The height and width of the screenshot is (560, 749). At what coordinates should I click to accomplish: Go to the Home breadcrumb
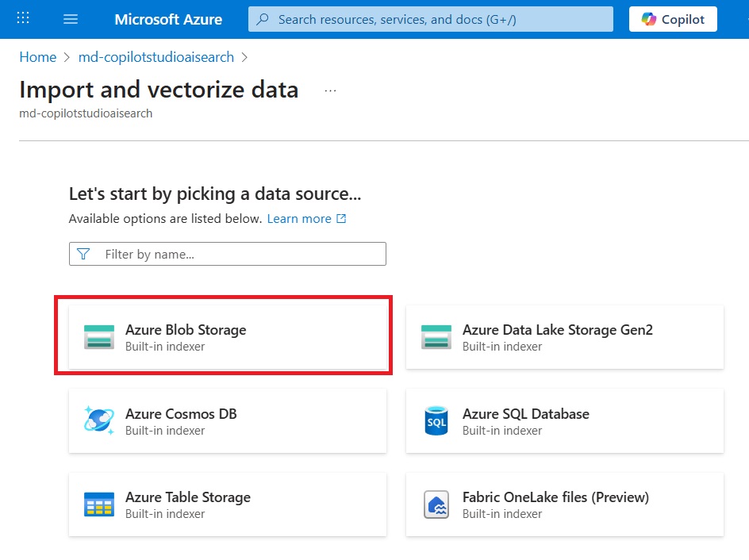point(38,57)
